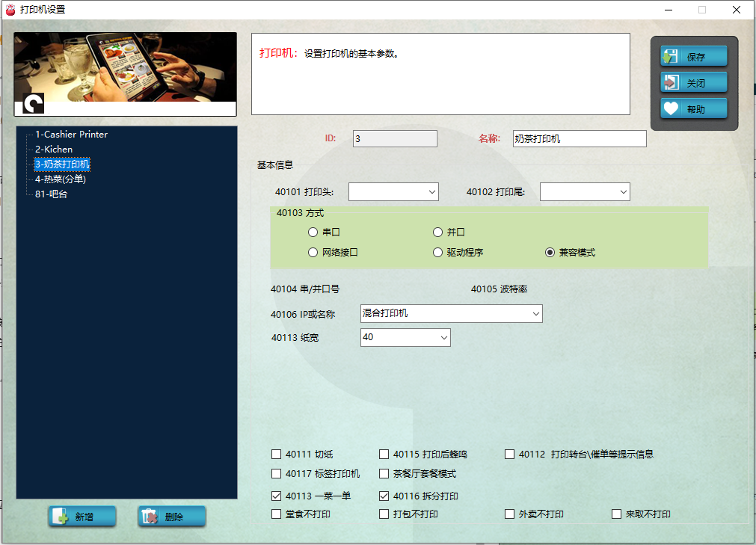756x545 pixels.
Task: Enable 40112 打印转台\催单等提示信息 checkbox
Action: 510,455
